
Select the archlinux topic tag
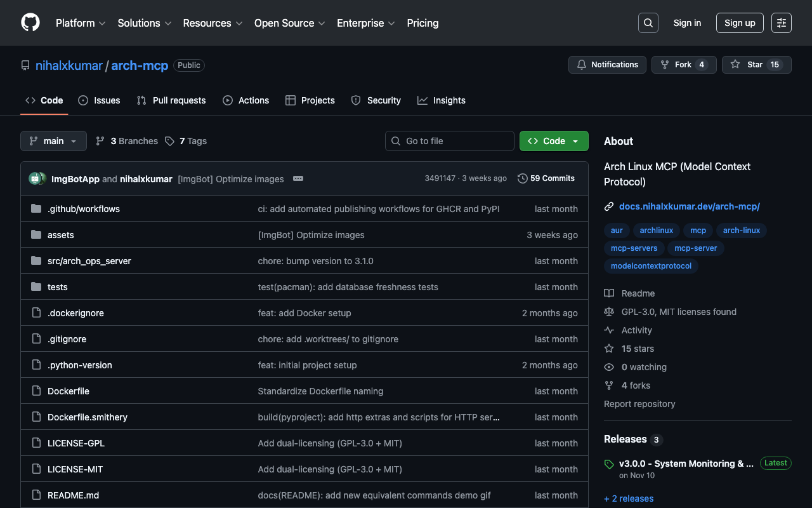(656, 231)
